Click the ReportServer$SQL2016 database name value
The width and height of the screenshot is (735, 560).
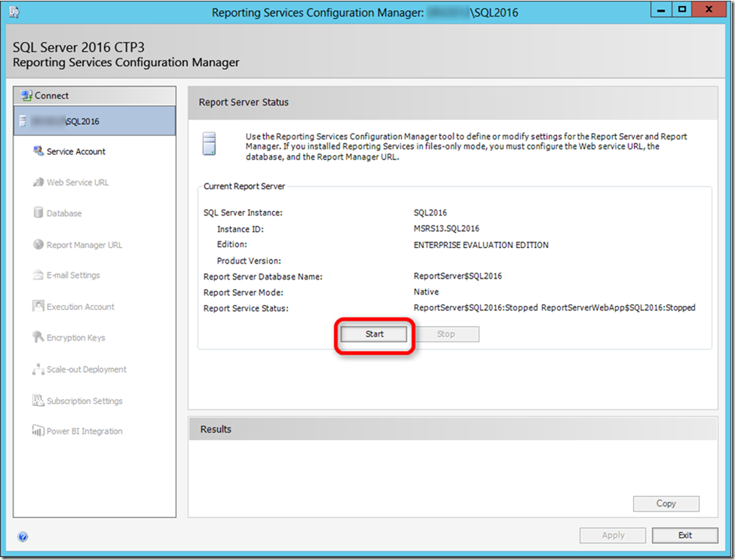click(458, 276)
